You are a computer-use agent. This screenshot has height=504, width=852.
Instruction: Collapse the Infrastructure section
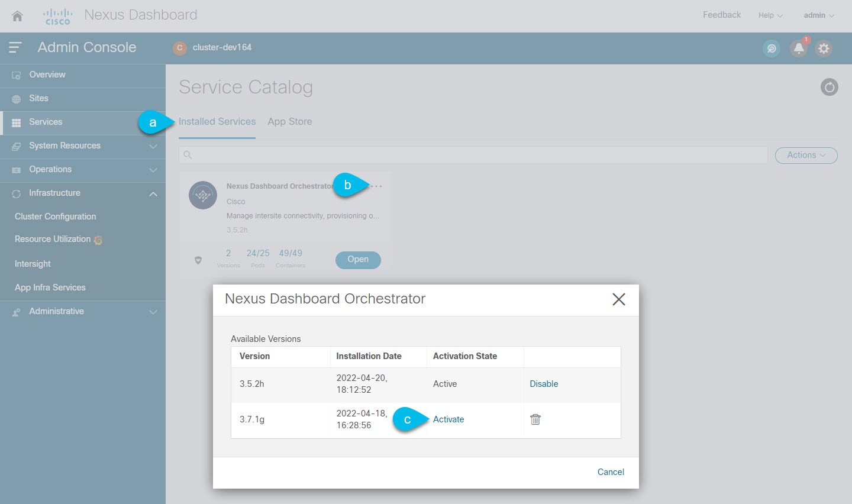coord(153,193)
